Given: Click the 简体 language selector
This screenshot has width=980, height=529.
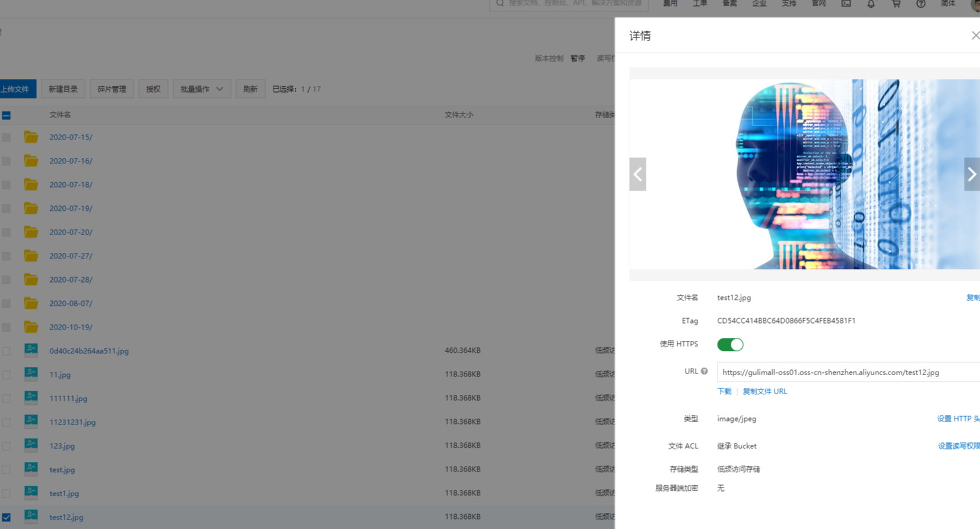Looking at the screenshot, I should 948,4.
